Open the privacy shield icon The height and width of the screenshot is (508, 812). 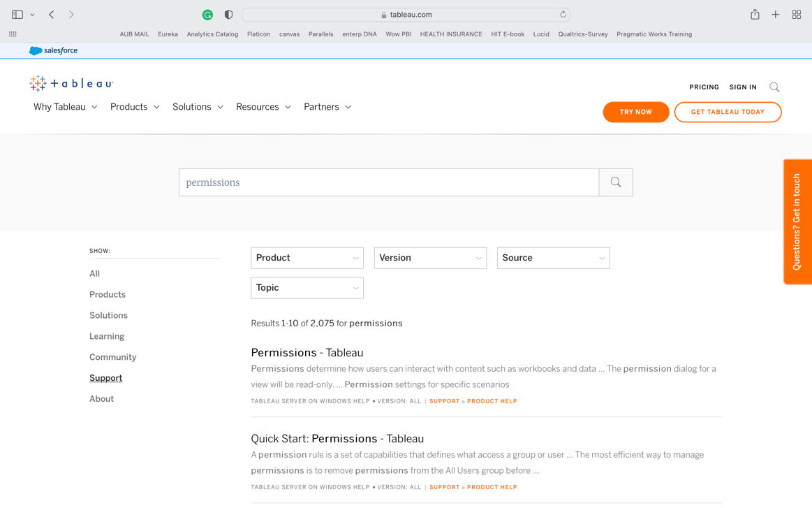tap(228, 15)
